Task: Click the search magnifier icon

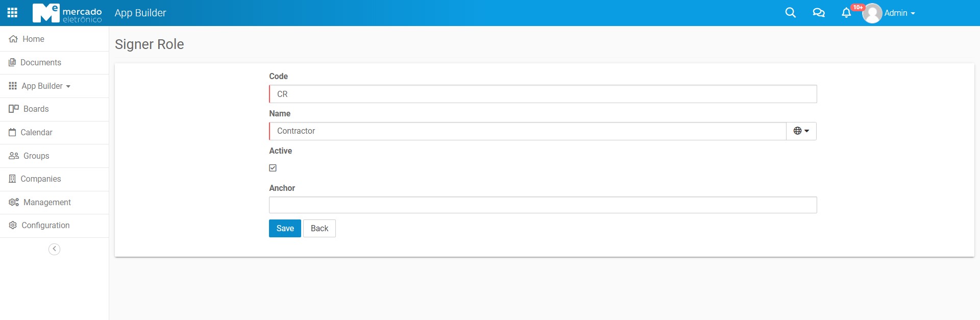Action: 790,13
